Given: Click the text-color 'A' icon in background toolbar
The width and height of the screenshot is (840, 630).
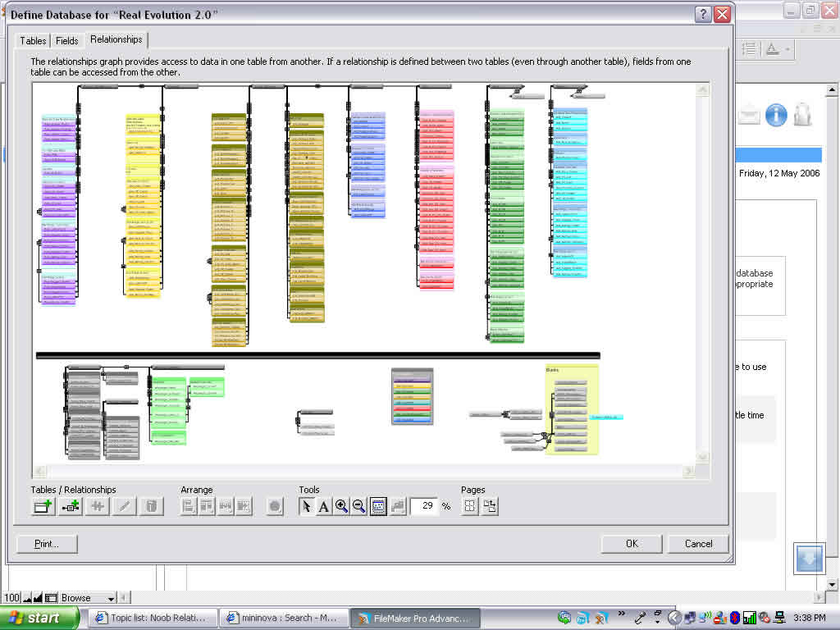Looking at the screenshot, I should pos(772,49).
